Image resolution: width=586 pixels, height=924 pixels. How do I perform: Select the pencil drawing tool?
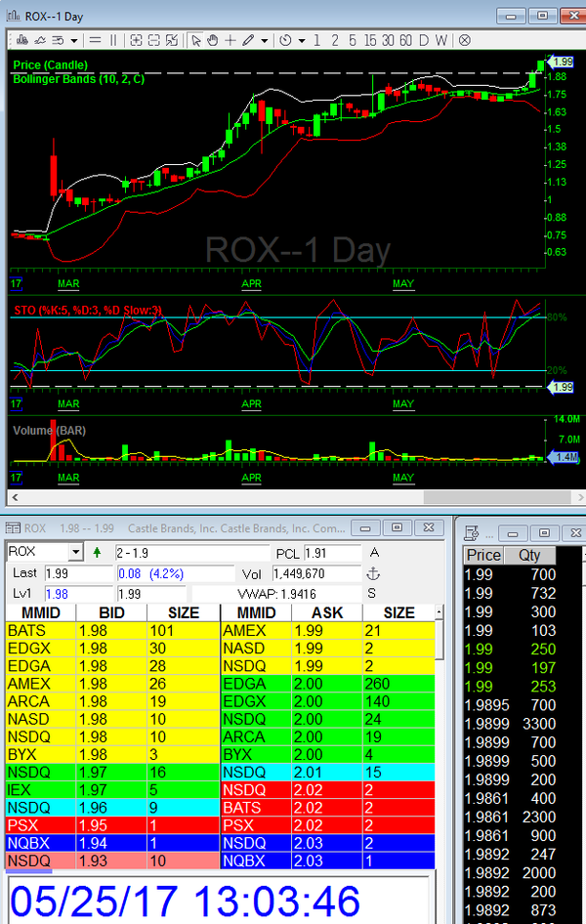click(249, 40)
